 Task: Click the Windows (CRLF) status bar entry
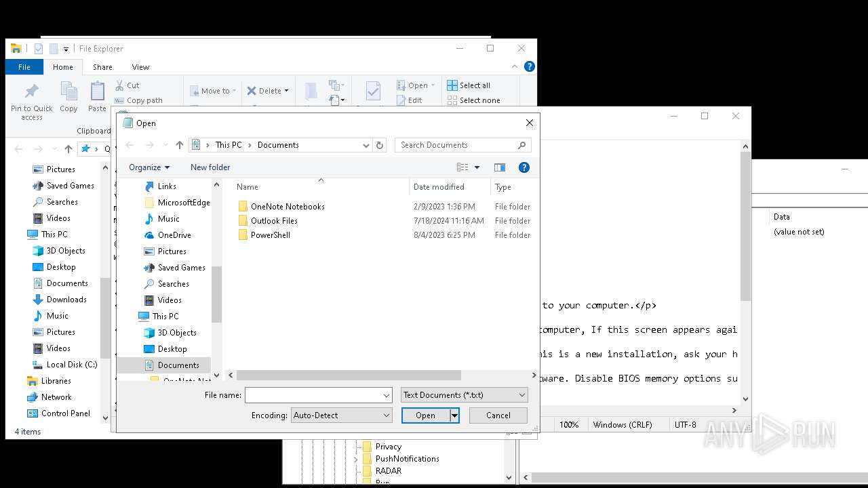(x=623, y=425)
